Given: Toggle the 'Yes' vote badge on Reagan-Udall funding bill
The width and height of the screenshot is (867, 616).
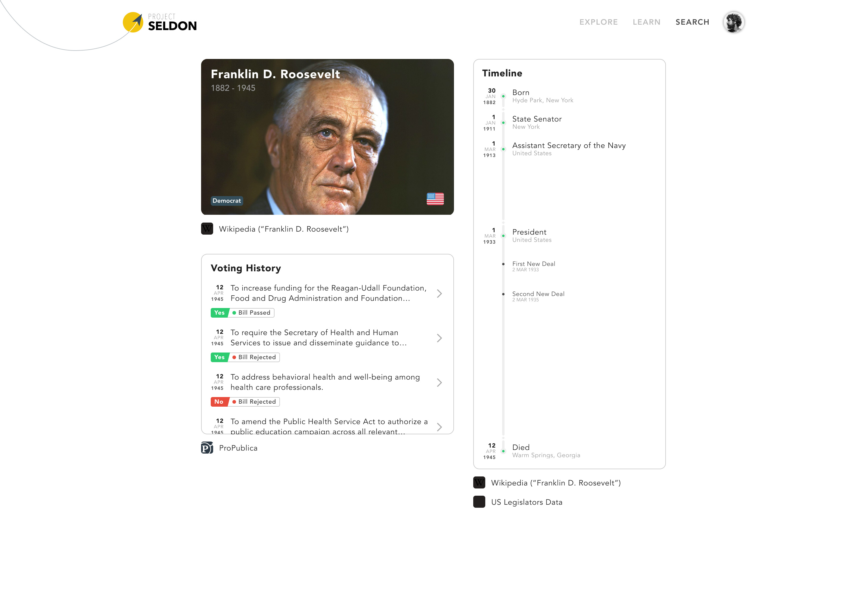Looking at the screenshot, I should pyautogui.click(x=219, y=313).
